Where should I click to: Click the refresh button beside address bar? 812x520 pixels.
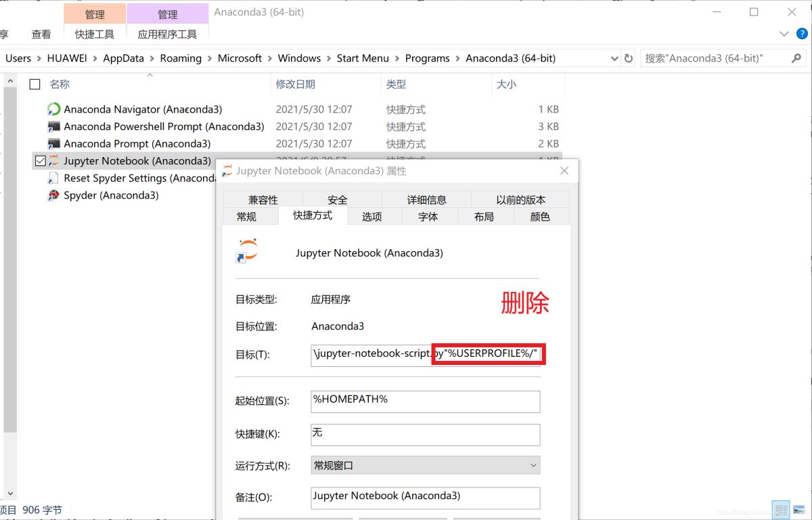coord(629,58)
